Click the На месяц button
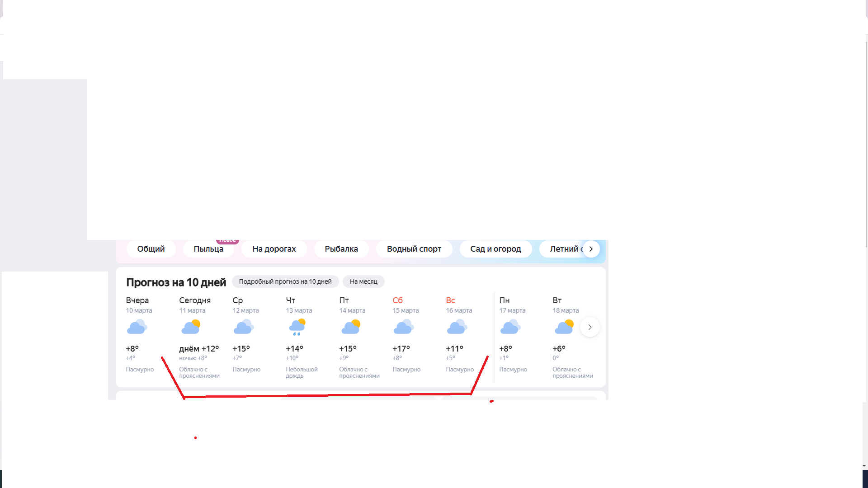The width and height of the screenshot is (868, 488). (363, 282)
